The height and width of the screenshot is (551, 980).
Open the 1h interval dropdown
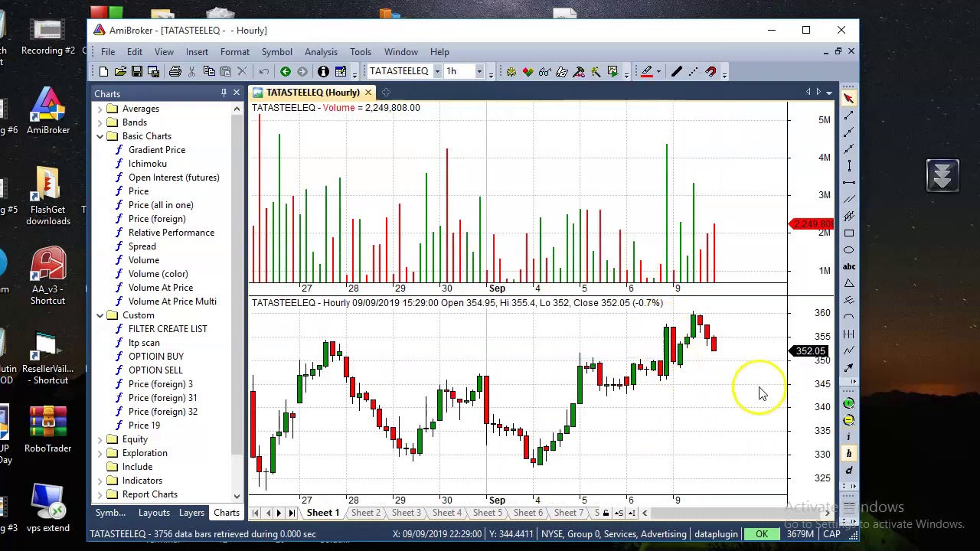[479, 71]
